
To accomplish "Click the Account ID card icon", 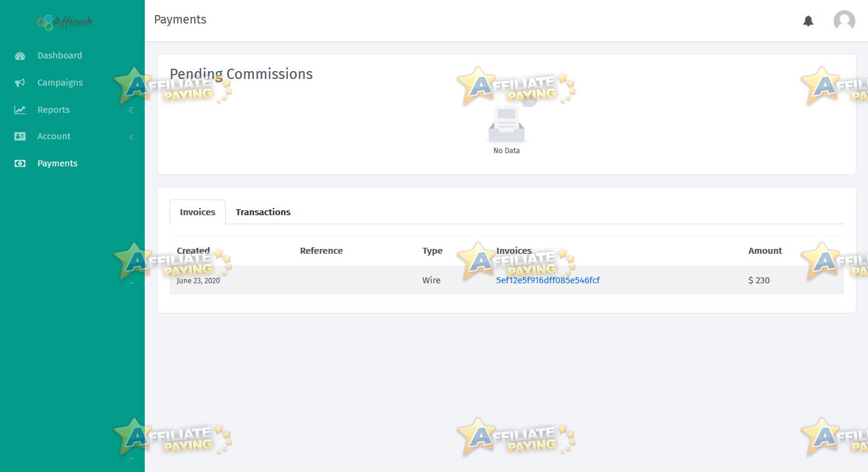I will pyautogui.click(x=20, y=136).
